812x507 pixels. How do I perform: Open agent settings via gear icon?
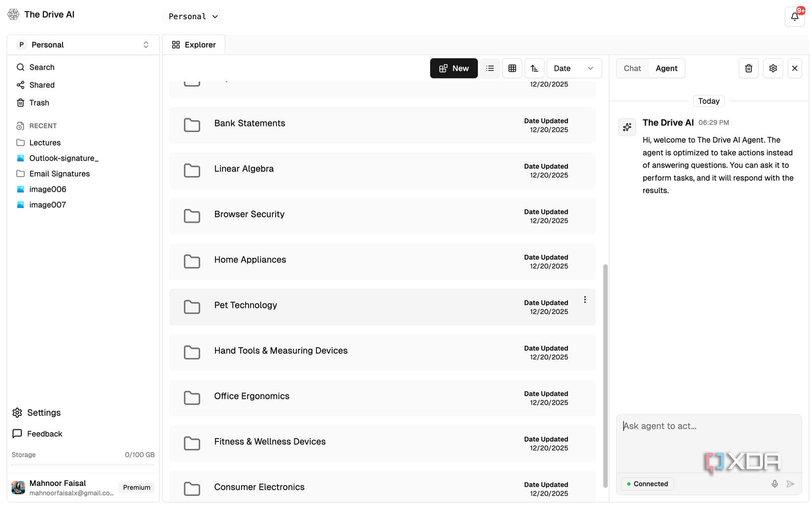tap(773, 68)
